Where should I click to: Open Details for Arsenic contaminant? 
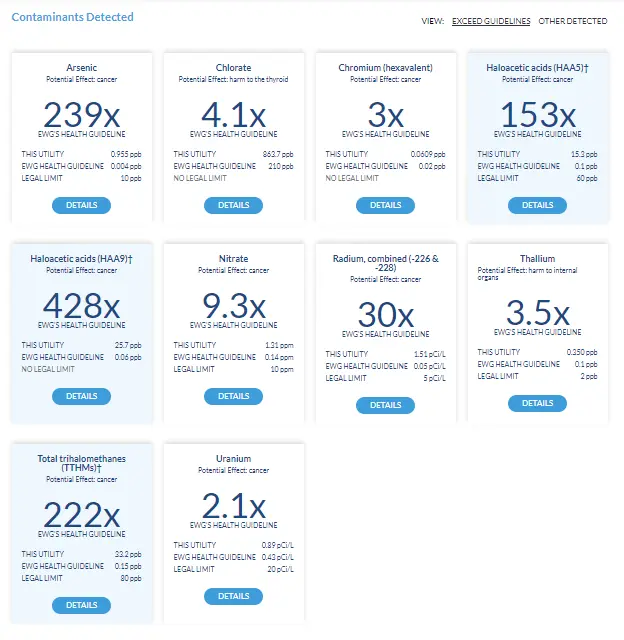coord(81,205)
